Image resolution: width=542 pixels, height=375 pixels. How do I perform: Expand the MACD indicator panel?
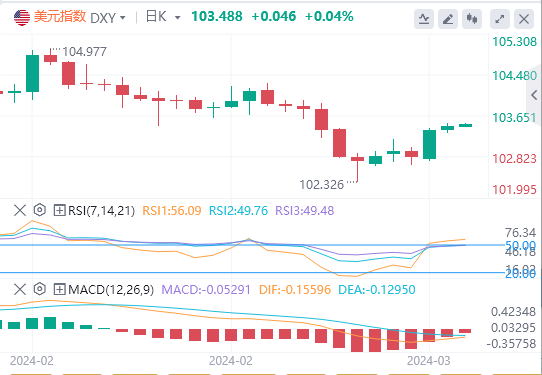click(x=59, y=289)
